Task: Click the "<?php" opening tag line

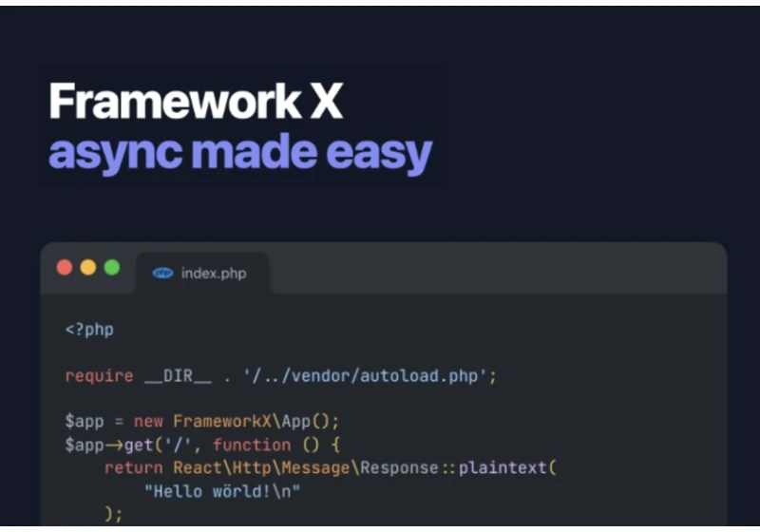Action: pyautogui.click(x=89, y=330)
